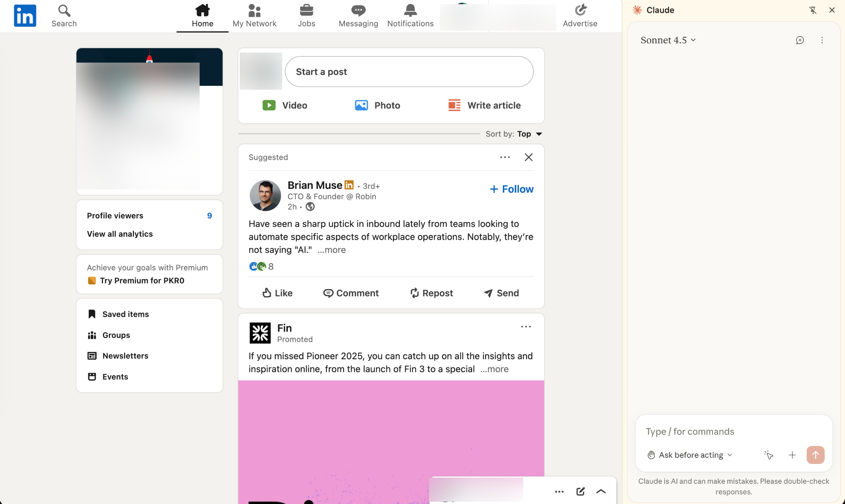
Task: Click the Start a post field
Action: click(x=409, y=72)
